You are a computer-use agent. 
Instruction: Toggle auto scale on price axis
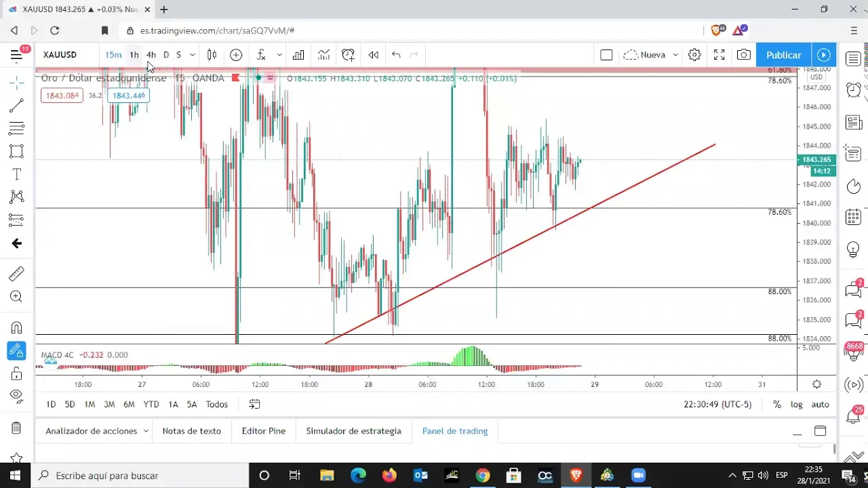tap(820, 404)
